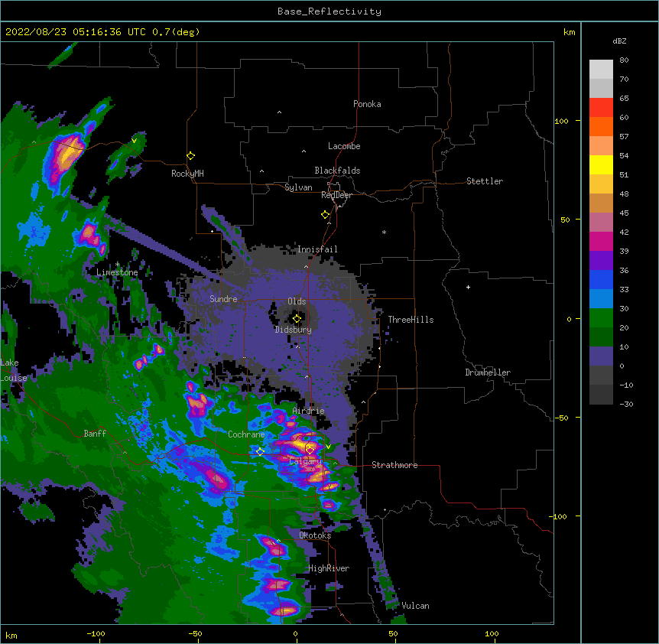Select the purple 36-39 dBZ legend swatch

[601, 261]
